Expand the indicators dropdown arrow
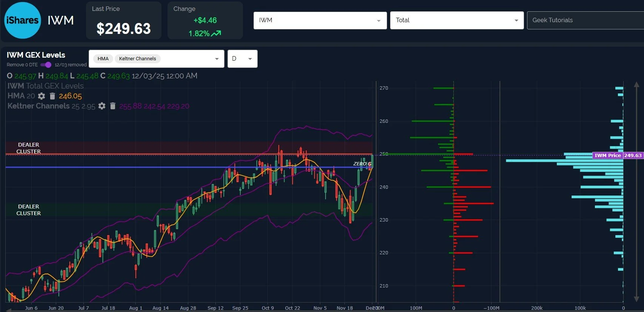 click(217, 59)
